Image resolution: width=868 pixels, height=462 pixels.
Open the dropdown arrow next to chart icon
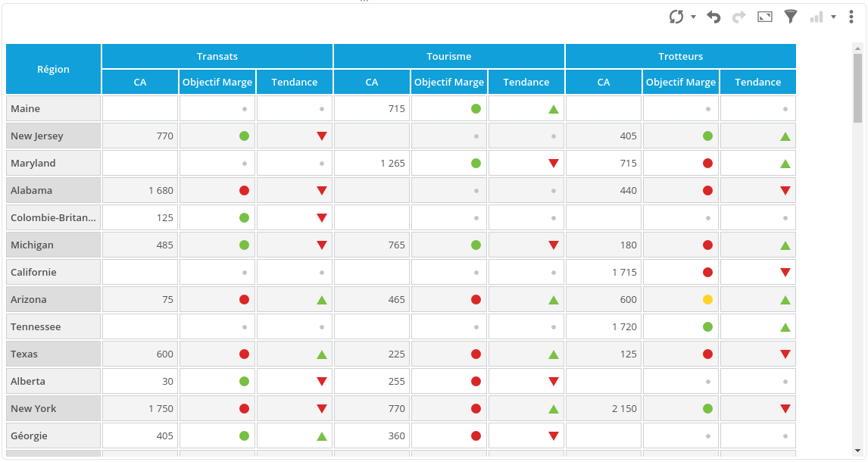coord(833,17)
